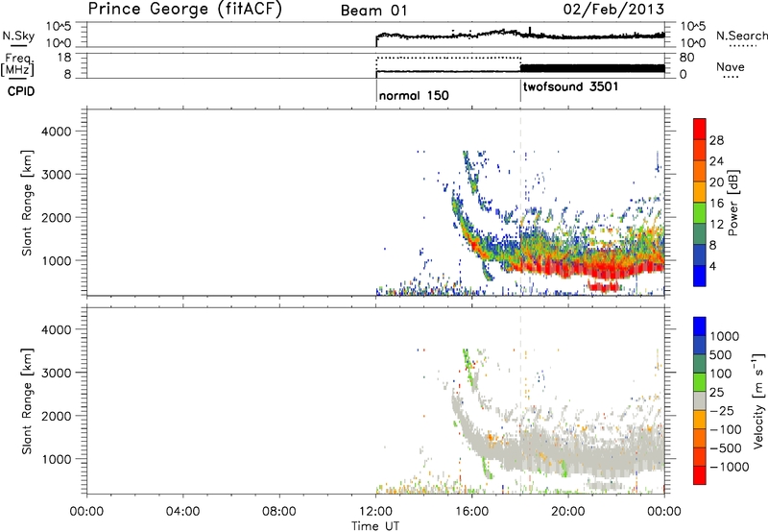Click the 500 label on velocity colorbar
The width and height of the screenshot is (768, 532).
tap(721, 355)
